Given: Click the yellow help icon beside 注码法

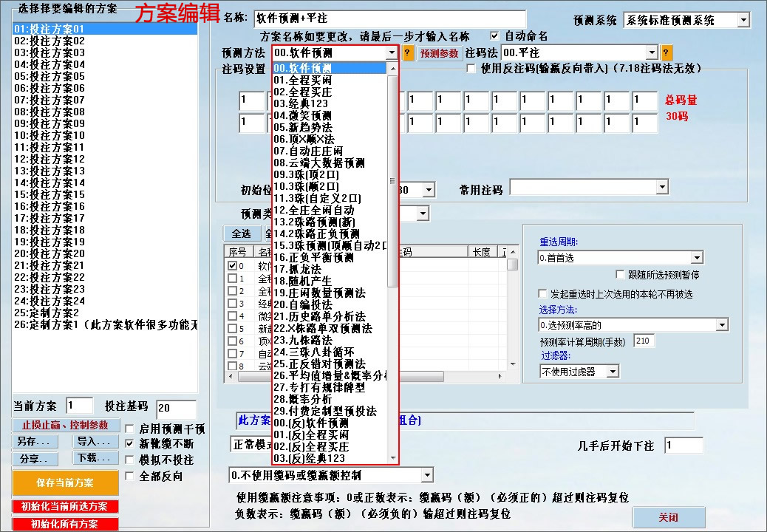Looking at the screenshot, I should click(665, 52).
